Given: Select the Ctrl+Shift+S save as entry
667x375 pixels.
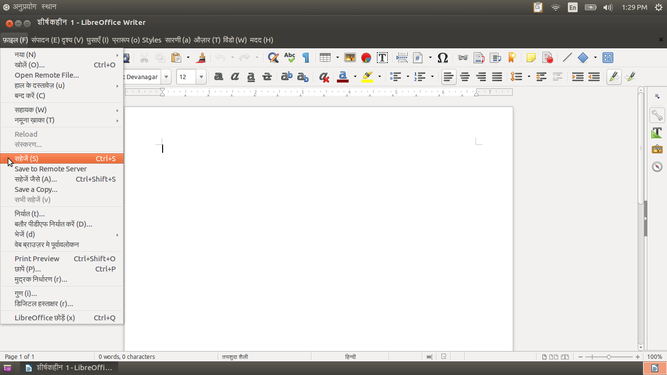Looking at the screenshot, I should click(62, 179).
